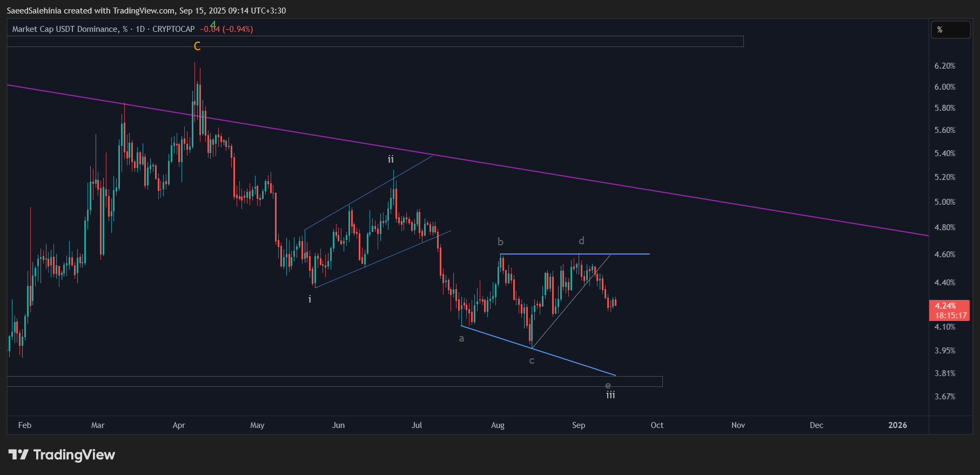Image resolution: width=980 pixels, height=475 pixels.
Task: Click the red 4.24% current price label
Action: coord(945,306)
